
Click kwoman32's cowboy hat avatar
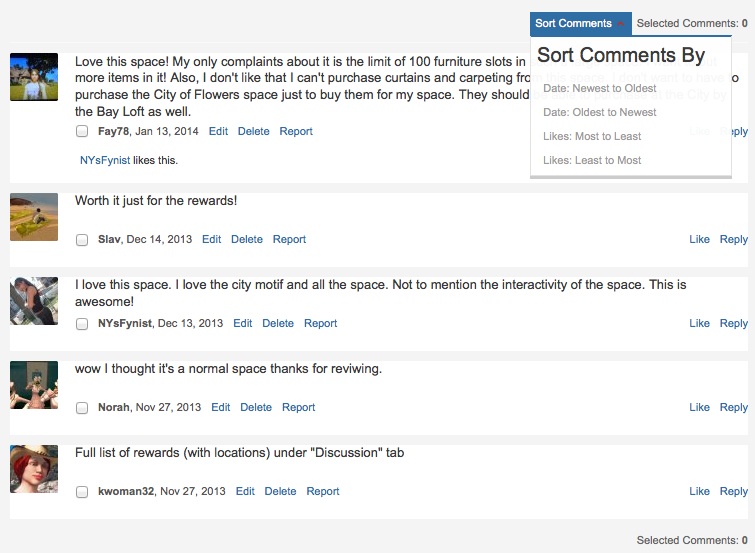coord(34,469)
